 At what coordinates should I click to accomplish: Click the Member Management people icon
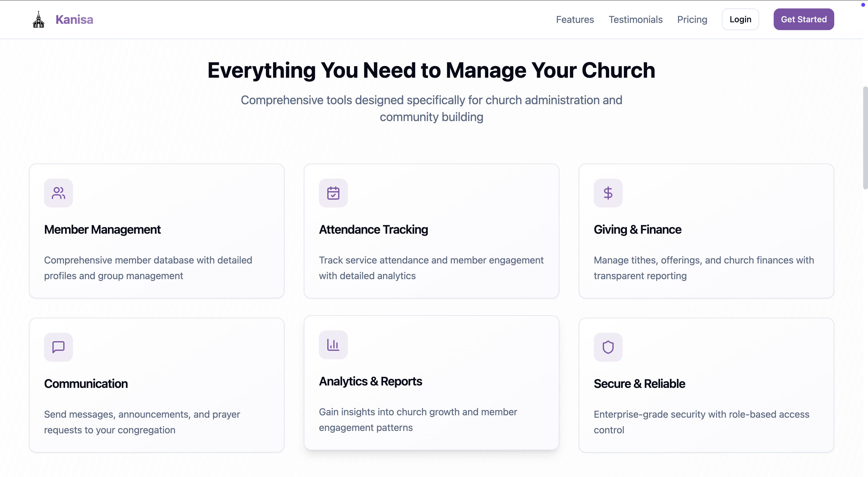(58, 193)
